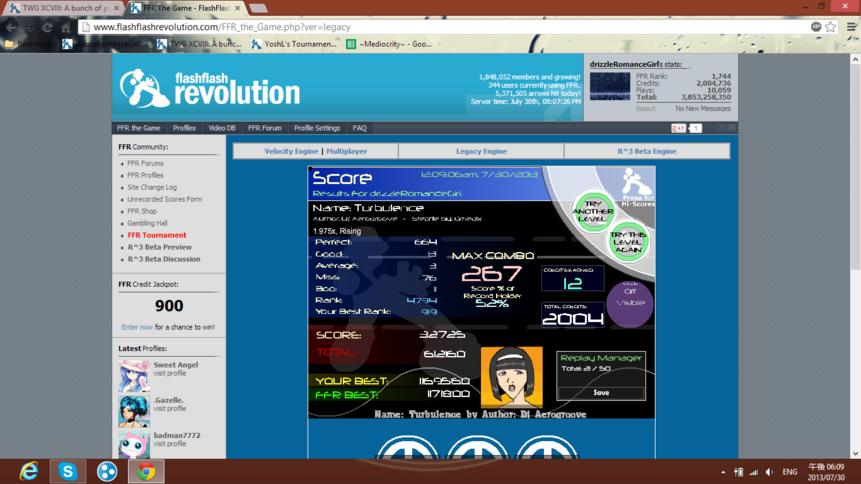
Task: Open FFR Profiles sidebar link
Action: pos(146,175)
